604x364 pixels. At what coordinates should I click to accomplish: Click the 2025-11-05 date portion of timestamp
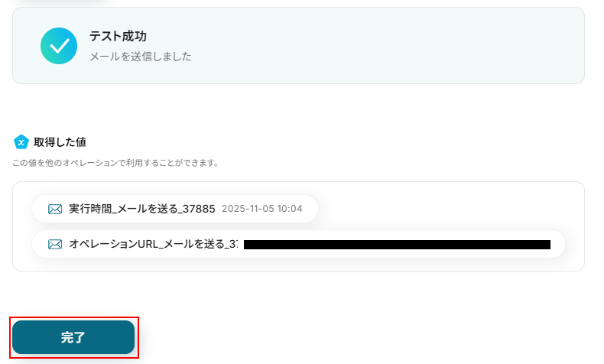(x=248, y=209)
